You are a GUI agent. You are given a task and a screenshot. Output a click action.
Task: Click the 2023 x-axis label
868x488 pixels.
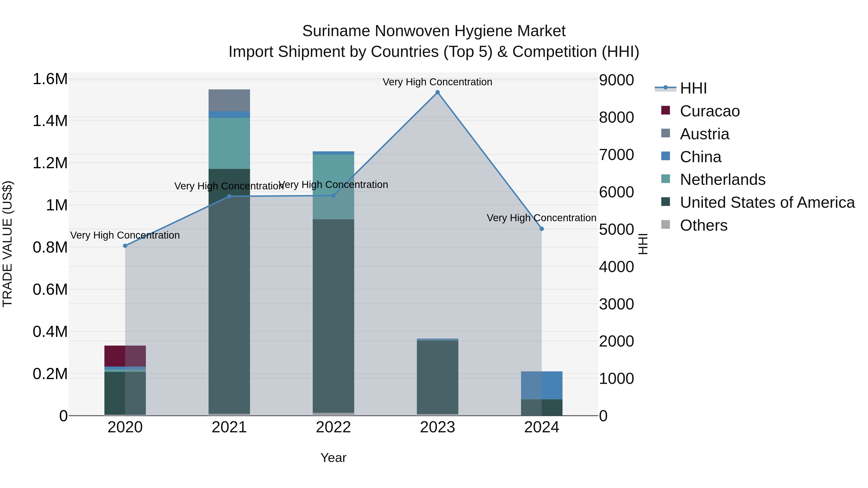[437, 427]
